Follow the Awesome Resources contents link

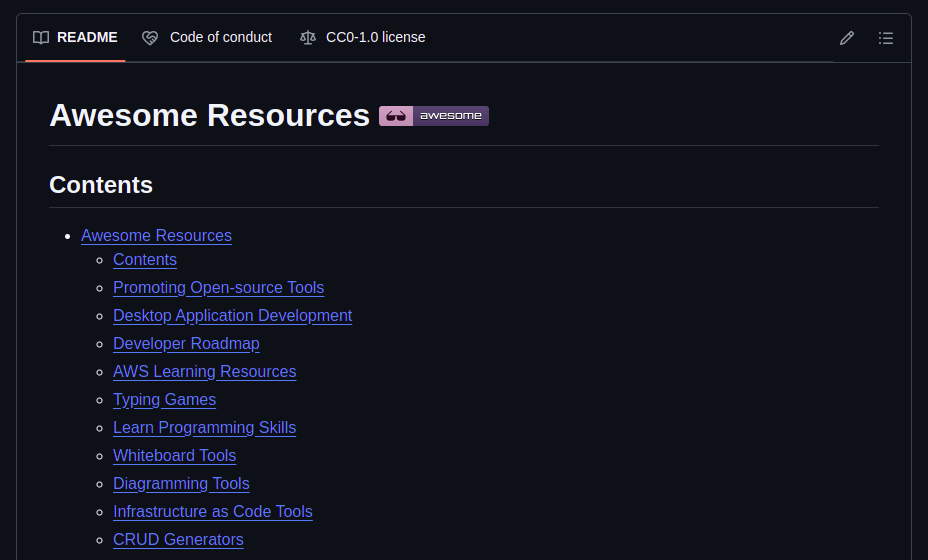click(x=156, y=236)
